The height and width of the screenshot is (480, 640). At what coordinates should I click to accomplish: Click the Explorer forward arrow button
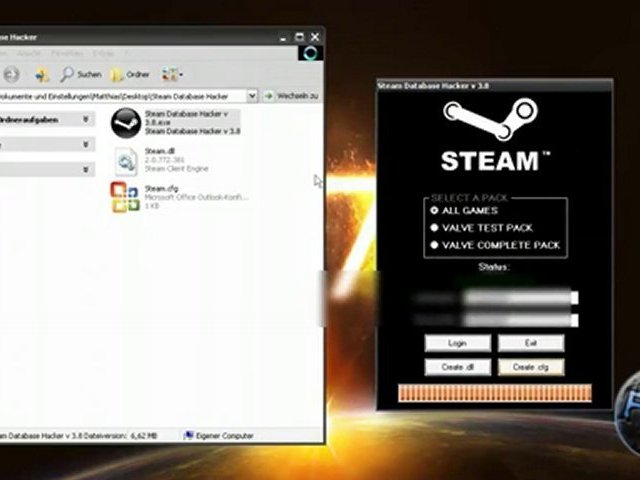tap(12, 74)
